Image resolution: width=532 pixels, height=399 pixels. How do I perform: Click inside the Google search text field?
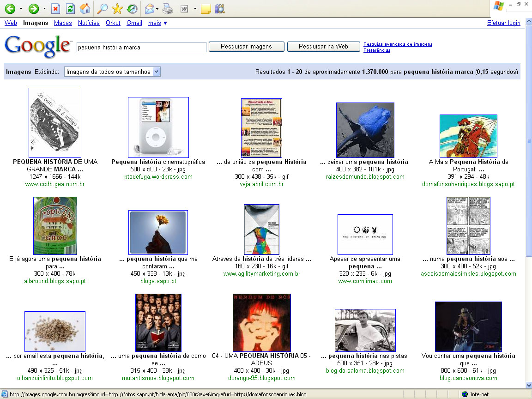click(141, 47)
